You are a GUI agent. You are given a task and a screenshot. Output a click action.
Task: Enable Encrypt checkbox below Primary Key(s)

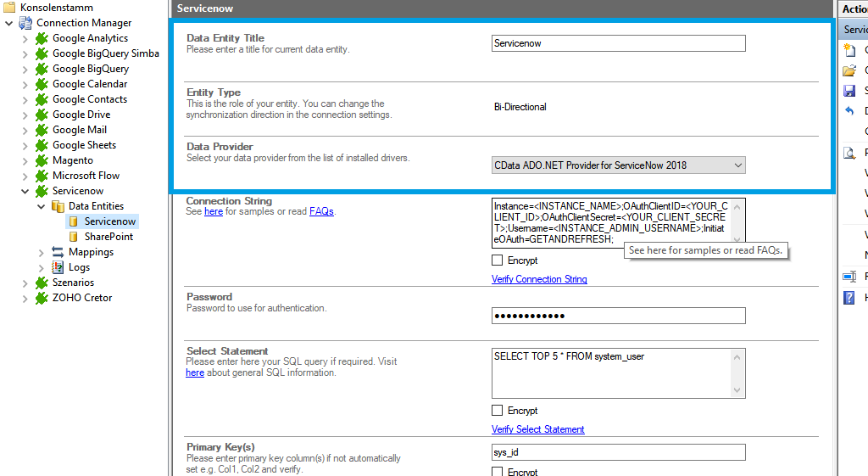click(x=497, y=472)
